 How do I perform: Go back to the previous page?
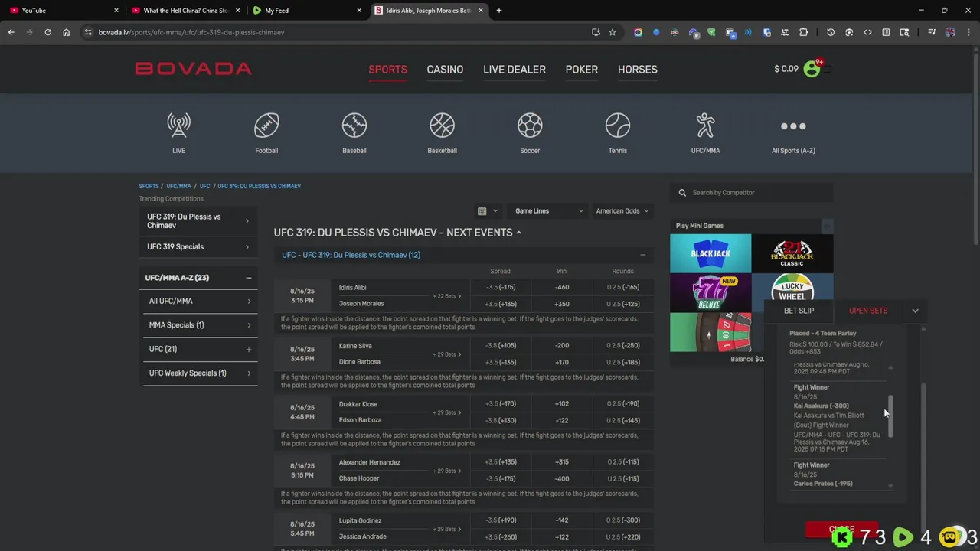tap(11, 32)
